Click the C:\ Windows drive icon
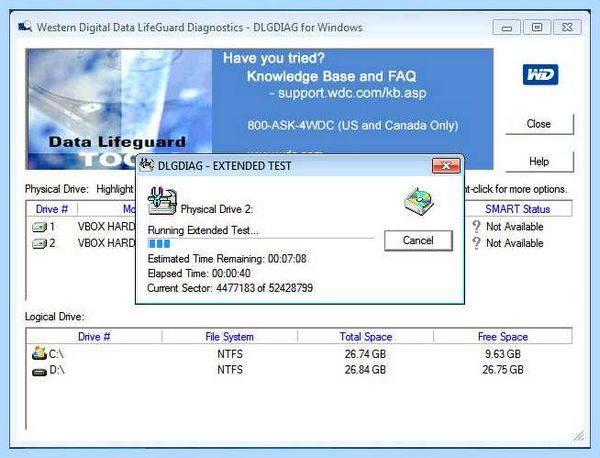600x458 pixels. pyautogui.click(x=39, y=353)
